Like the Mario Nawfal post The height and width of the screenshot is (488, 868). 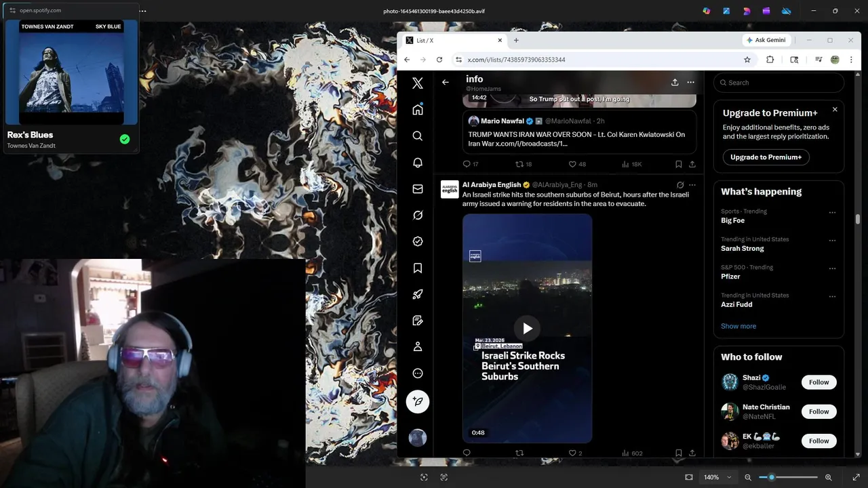coord(572,164)
